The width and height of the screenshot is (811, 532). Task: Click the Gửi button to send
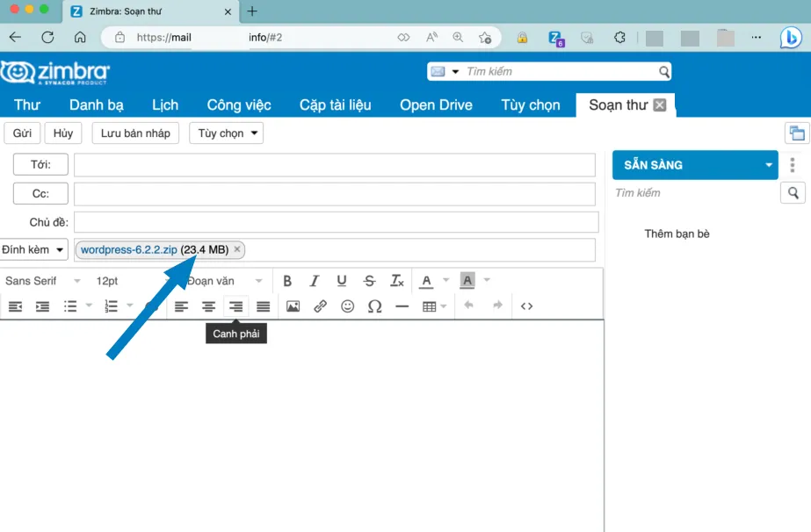click(x=22, y=133)
